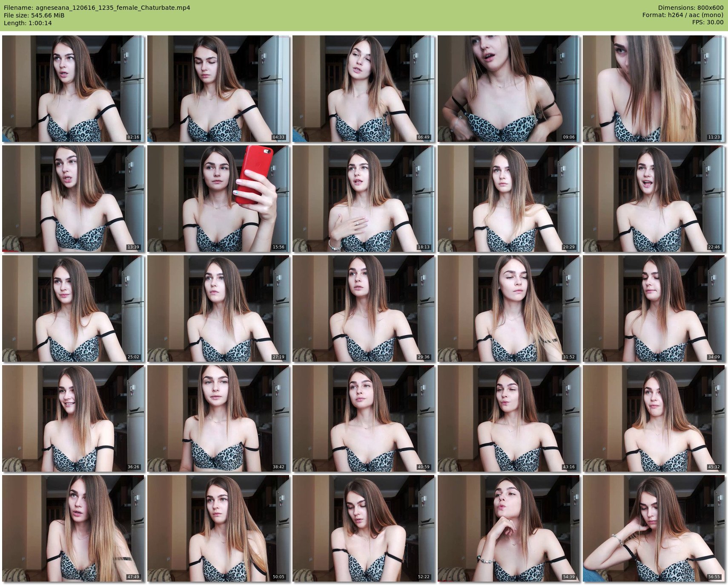Click the 'FPS: 30.00' text
This screenshot has height=585, width=728.
tap(708, 23)
